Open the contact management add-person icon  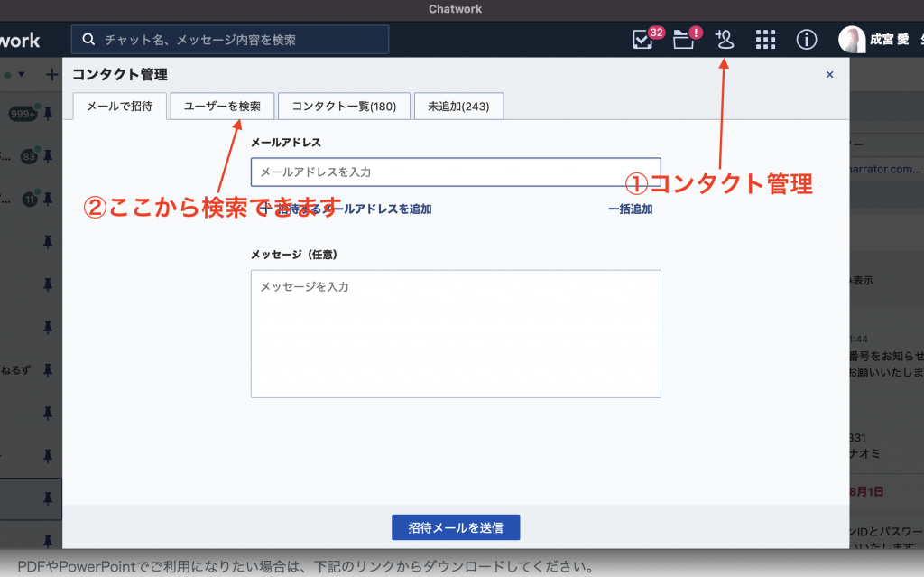point(725,40)
